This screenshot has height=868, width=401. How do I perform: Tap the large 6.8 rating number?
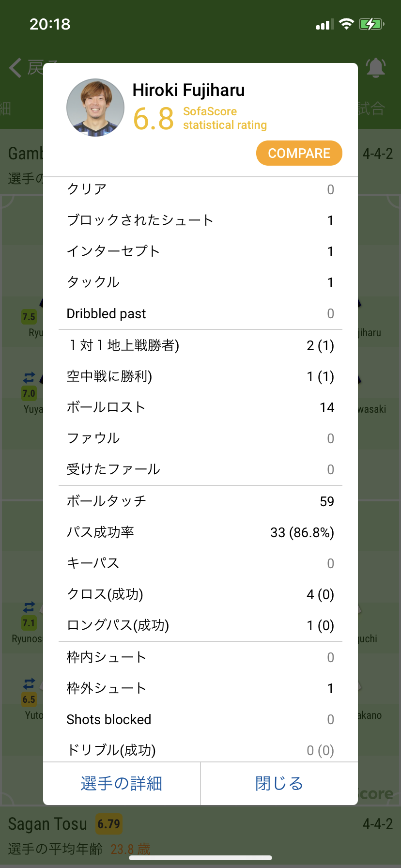153,119
